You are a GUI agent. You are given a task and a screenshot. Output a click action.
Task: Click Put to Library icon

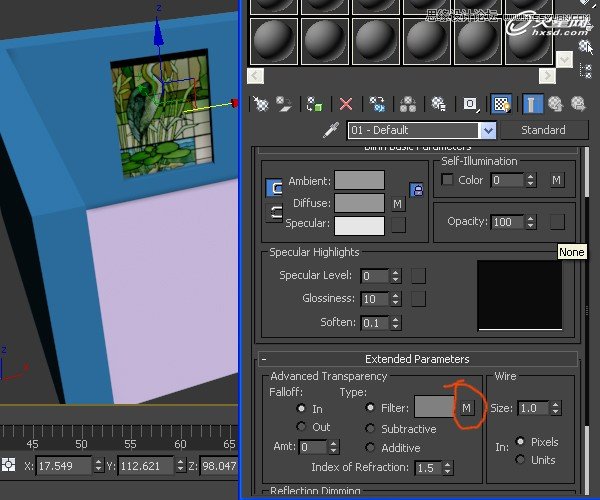tap(438, 103)
